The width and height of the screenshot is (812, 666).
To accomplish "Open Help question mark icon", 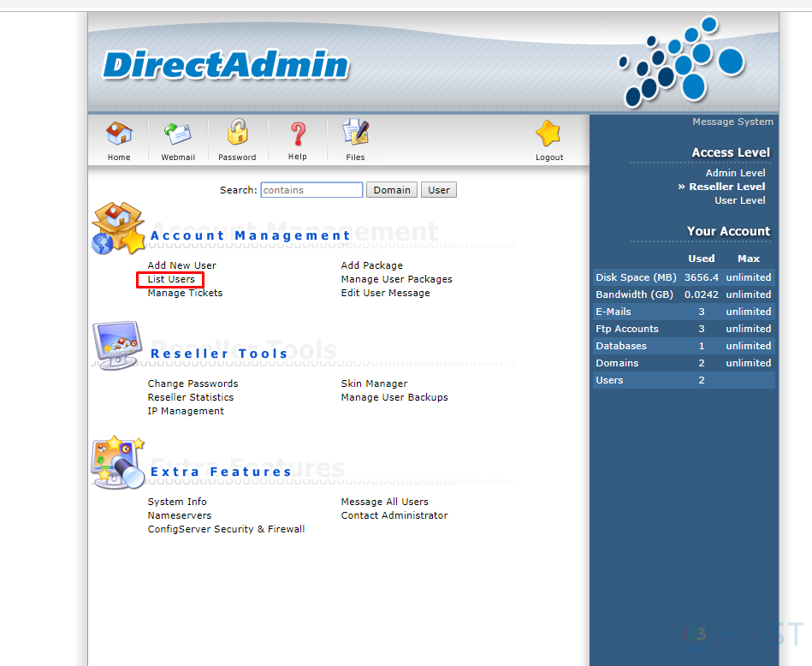I will [x=298, y=134].
